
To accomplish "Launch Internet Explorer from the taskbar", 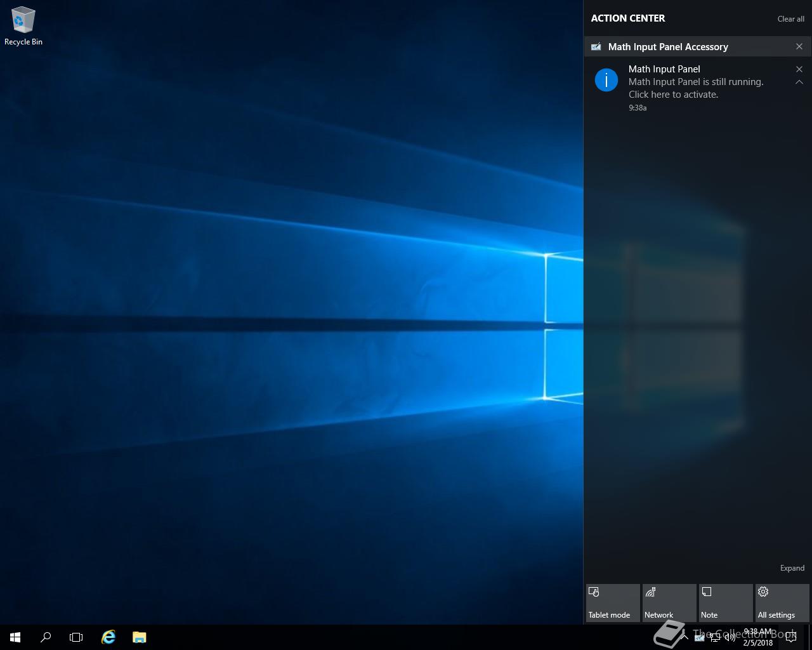I will (x=108, y=637).
